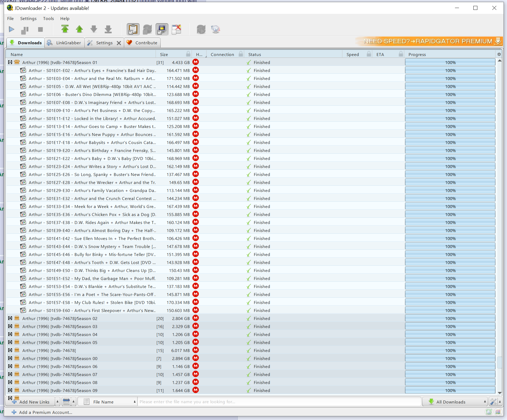Viewport: 507px width, 420px height.
Task: Expand the Season 09 package
Action: 10,390
